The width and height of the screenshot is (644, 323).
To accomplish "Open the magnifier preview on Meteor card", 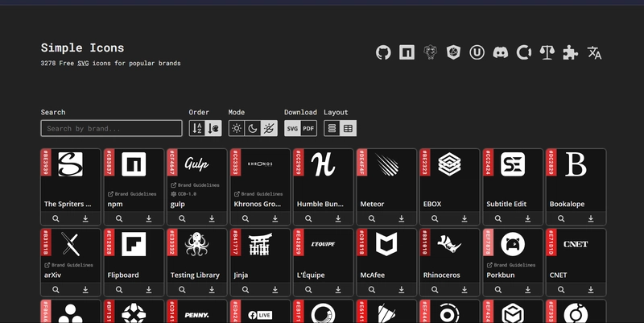I will [x=372, y=218].
